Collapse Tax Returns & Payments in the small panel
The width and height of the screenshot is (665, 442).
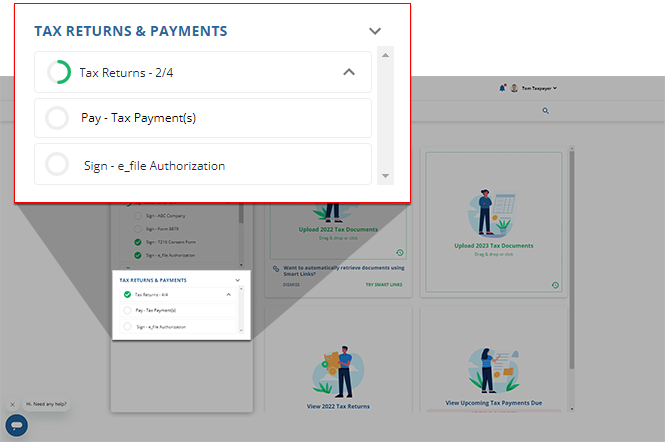point(238,280)
